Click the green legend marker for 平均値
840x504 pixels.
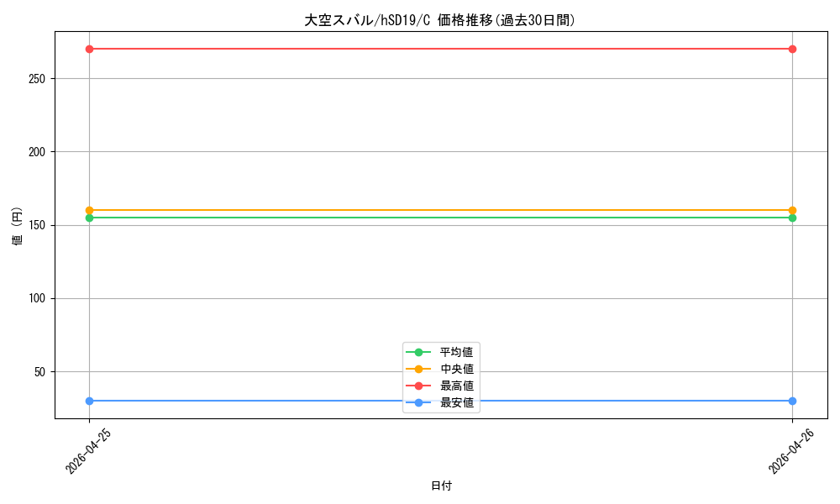pos(419,352)
